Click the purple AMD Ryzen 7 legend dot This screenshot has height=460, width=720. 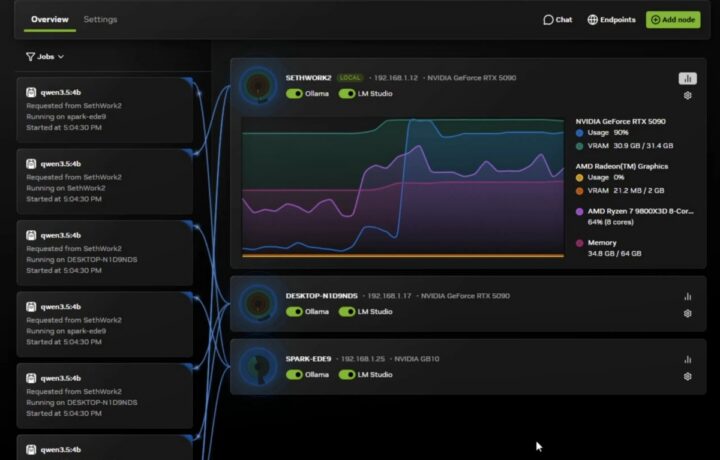[579, 212]
